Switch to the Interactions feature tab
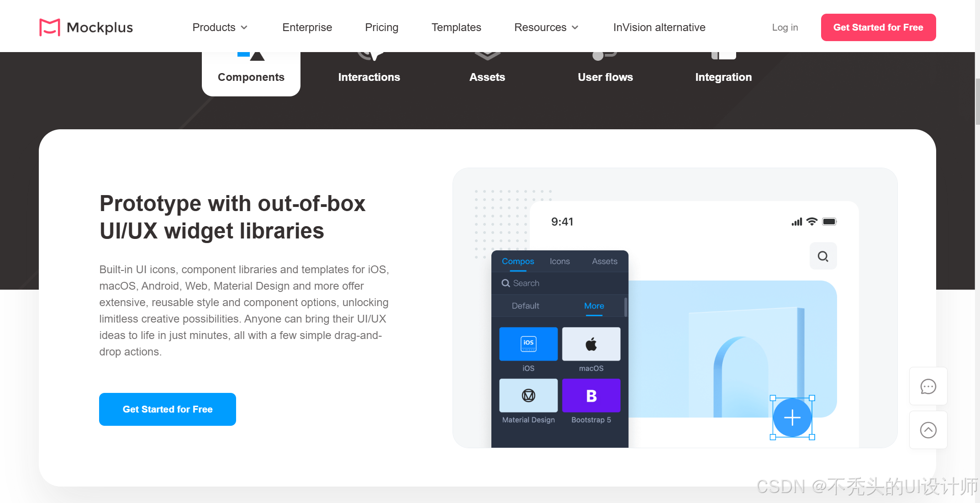The height and width of the screenshot is (503, 980). pos(369,77)
